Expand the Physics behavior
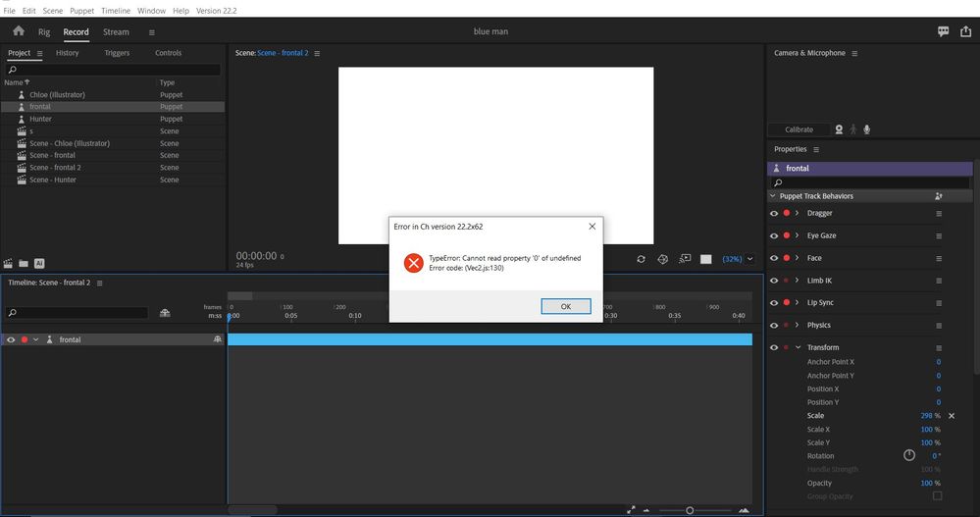This screenshot has height=517, width=980. (x=797, y=325)
